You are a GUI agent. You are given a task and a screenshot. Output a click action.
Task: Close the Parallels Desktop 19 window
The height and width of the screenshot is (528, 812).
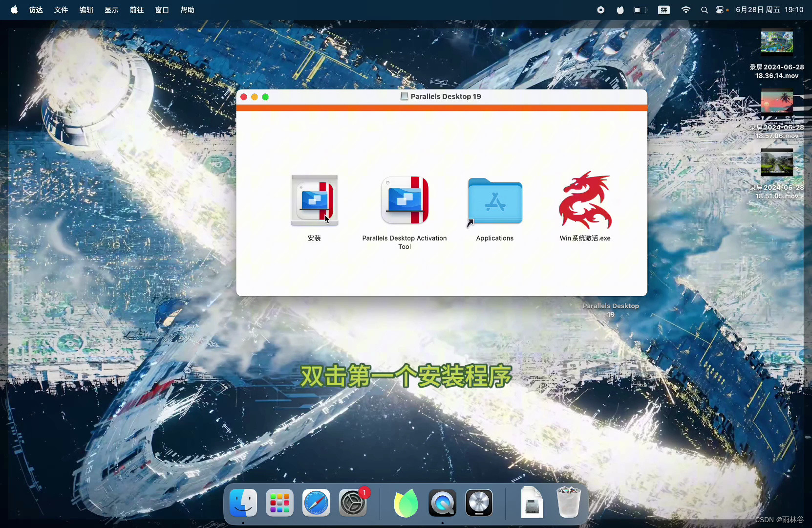(x=244, y=97)
